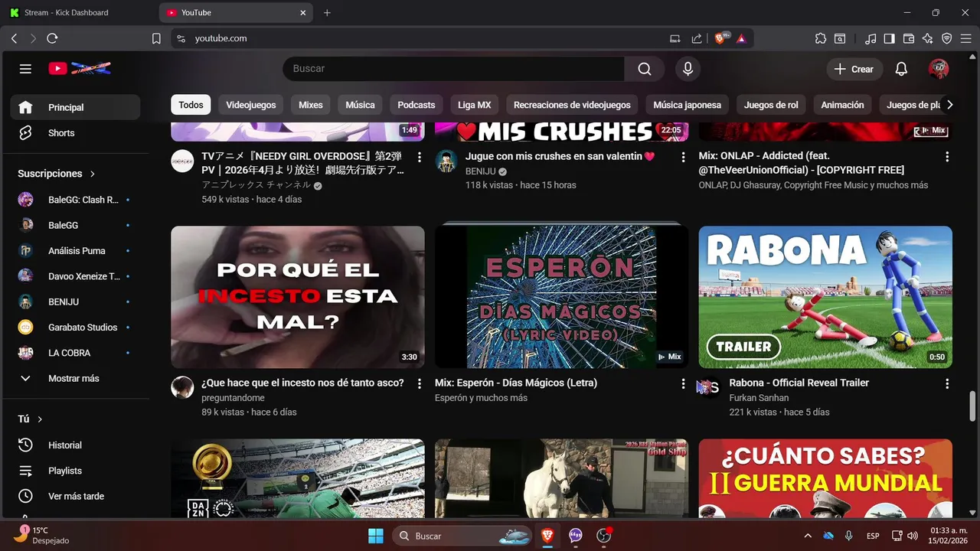Expand Mostrar más subscriptions
Screen dimensions: 980x551
pyautogui.click(x=75, y=378)
